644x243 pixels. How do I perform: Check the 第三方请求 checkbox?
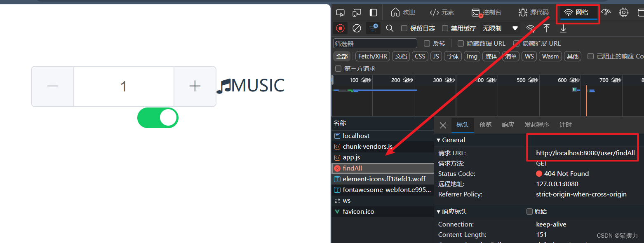pyautogui.click(x=338, y=68)
